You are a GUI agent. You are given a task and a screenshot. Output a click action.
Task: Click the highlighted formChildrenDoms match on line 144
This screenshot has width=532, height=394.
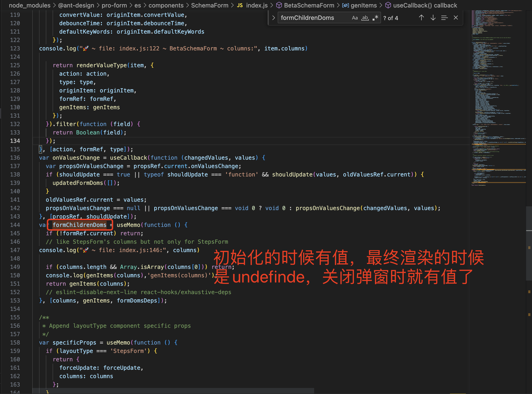pyautogui.click(x=80, y=225)
